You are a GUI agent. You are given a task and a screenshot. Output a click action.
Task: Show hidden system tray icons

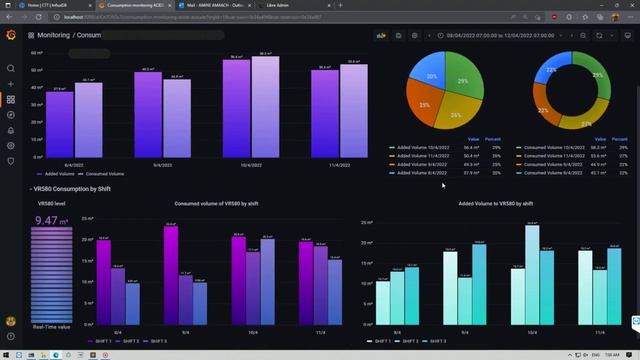point(570,355)
